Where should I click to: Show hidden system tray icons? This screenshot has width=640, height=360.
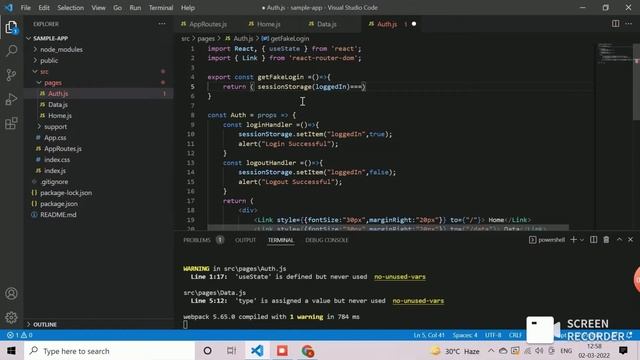(491, 351)
